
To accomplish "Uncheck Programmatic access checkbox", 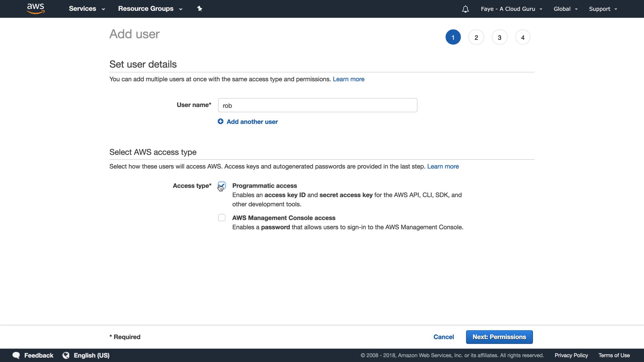I will (222, 185).
